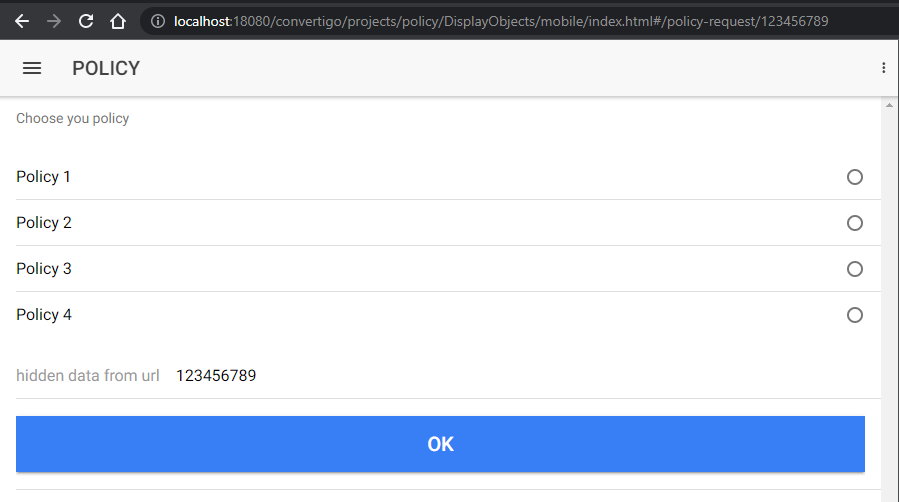Viewport: 899px width, 502px height.
Task: Click the browser forward arrow
Action: click(54, 21)
